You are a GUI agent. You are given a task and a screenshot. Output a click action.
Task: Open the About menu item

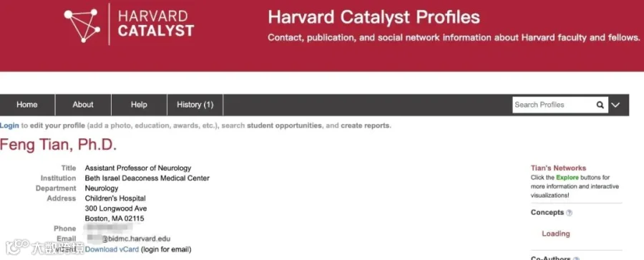point(83,105)
